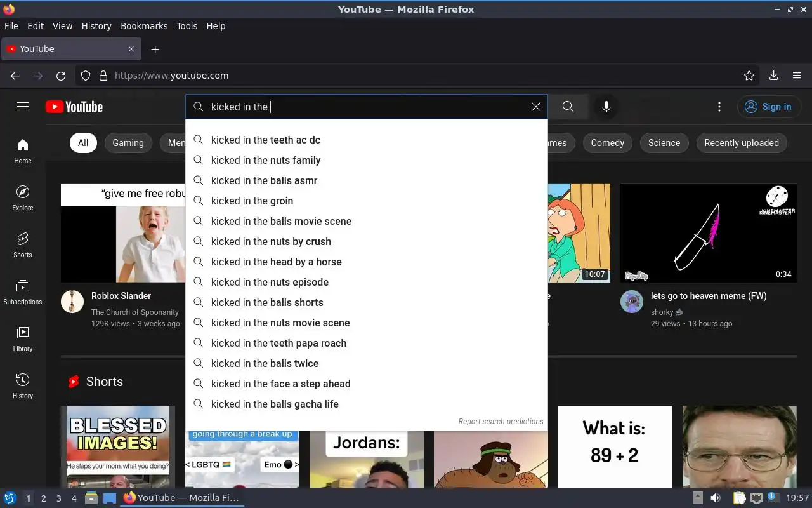Open The Church of Spoonanity channel
812x508 pixels.
(x=135, y=312)
